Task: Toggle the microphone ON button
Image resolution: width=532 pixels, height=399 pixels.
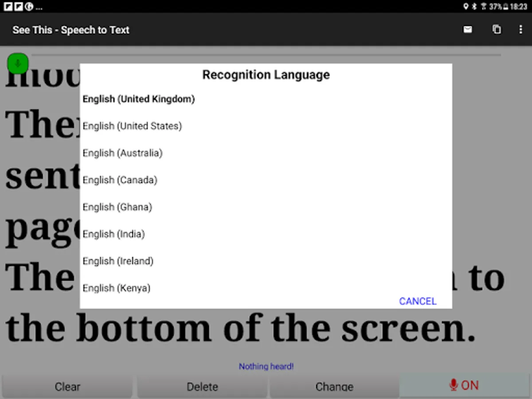Action: (x=464, y=385)
